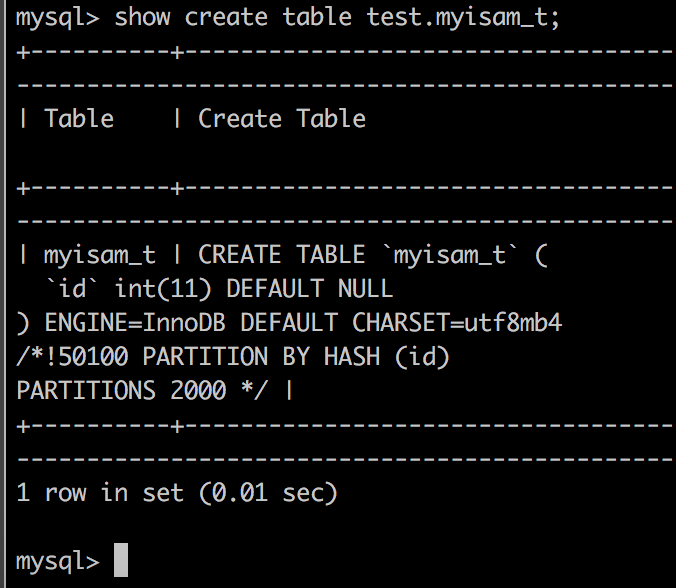676x588 pixels.
Task: Click "test.myisam_t;" in the typed command
Action: 464,18
